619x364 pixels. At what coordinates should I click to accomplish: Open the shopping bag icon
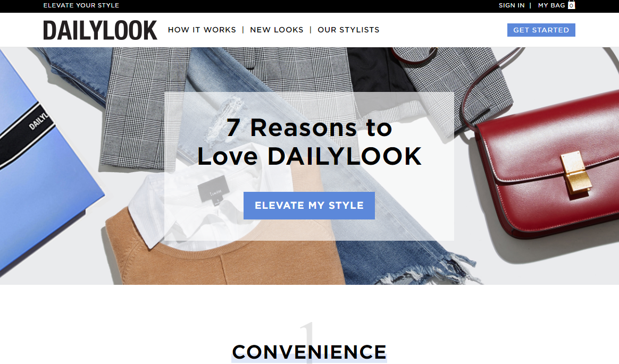tap(571, 5)
